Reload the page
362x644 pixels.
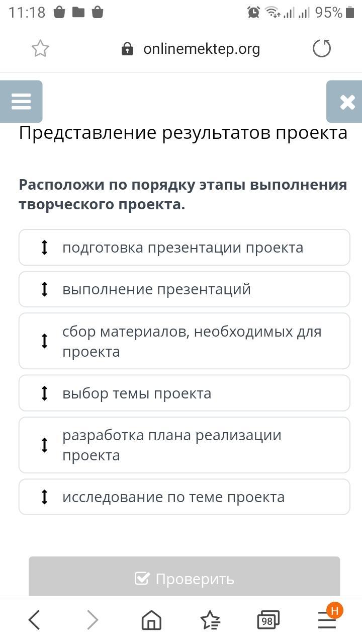(x=322, y=49)
